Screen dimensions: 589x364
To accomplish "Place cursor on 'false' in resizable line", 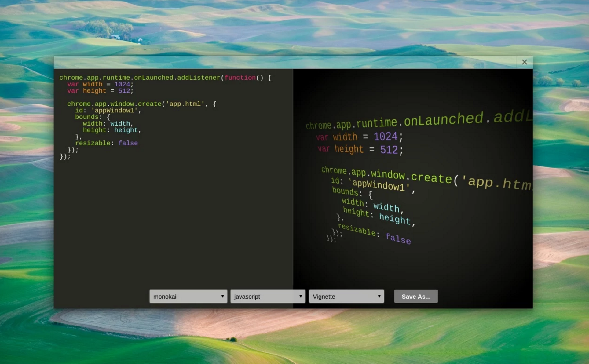I will [128, 143].
